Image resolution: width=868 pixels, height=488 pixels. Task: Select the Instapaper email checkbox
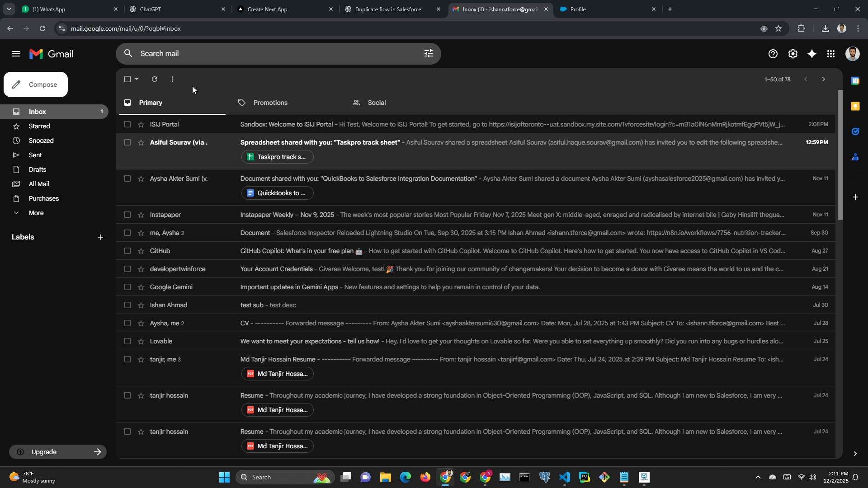point(127,215)
